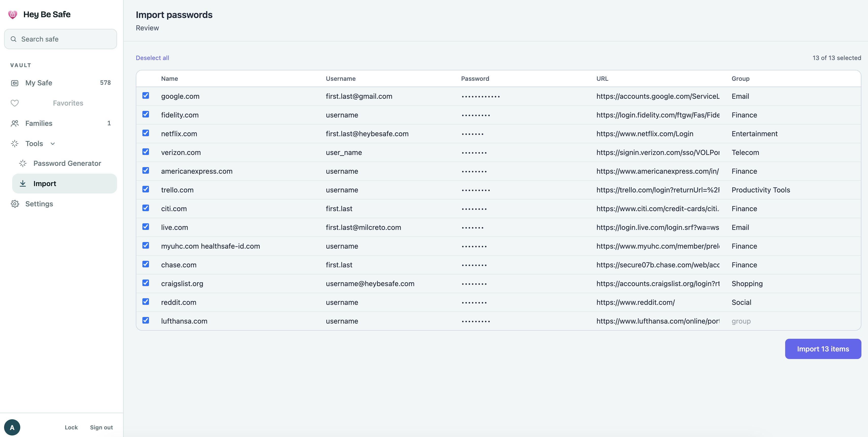Click the Hey Be Safe heart logo
This screenshot has height=437, width=868.
coord(12,14)
